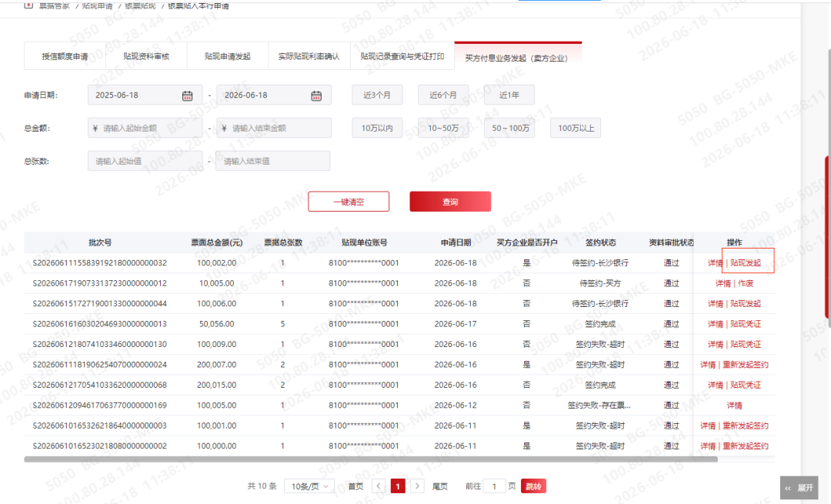Click the 查询 search button
Viewport: 831px width, 504px height.
point(450,202)
